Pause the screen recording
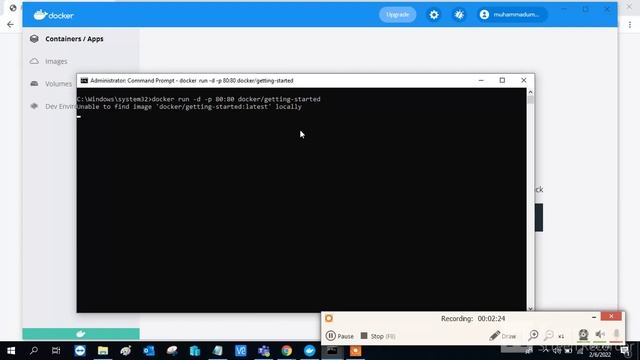This screenshot has height=360, width=640. [x=340, y=336]
